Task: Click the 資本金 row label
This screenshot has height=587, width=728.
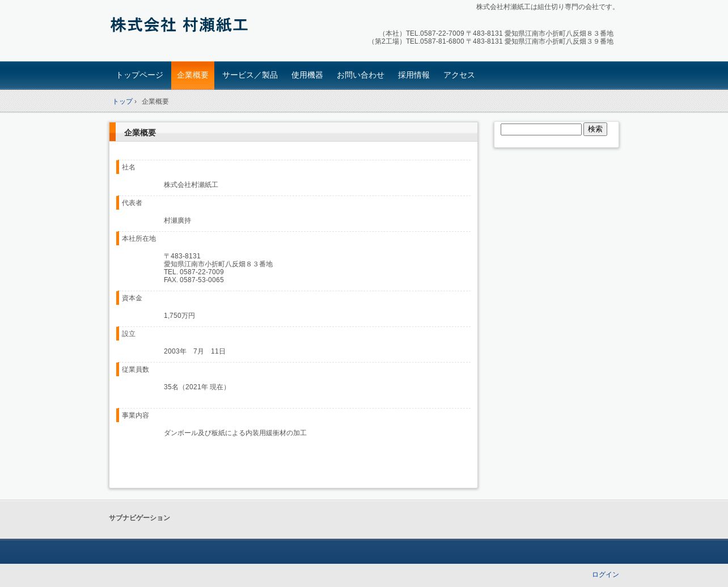Action: pyautogui.click(x=132, y=298)
